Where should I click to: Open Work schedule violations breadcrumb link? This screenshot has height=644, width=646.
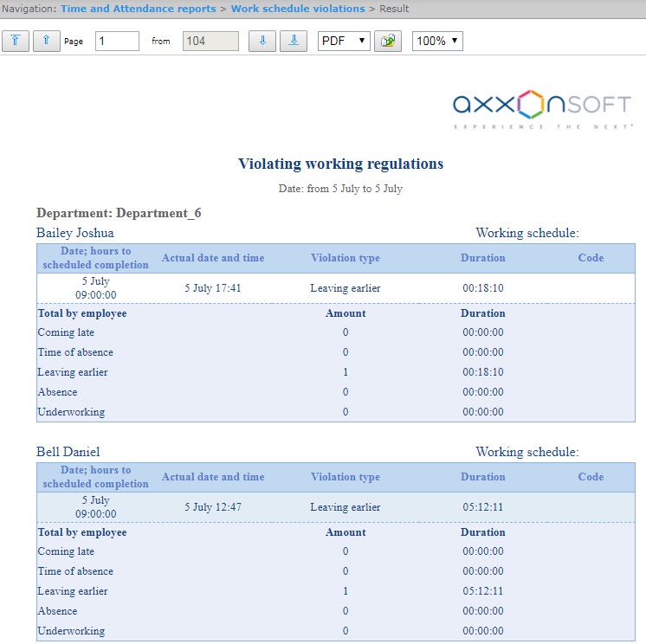(x=298, y=9)
